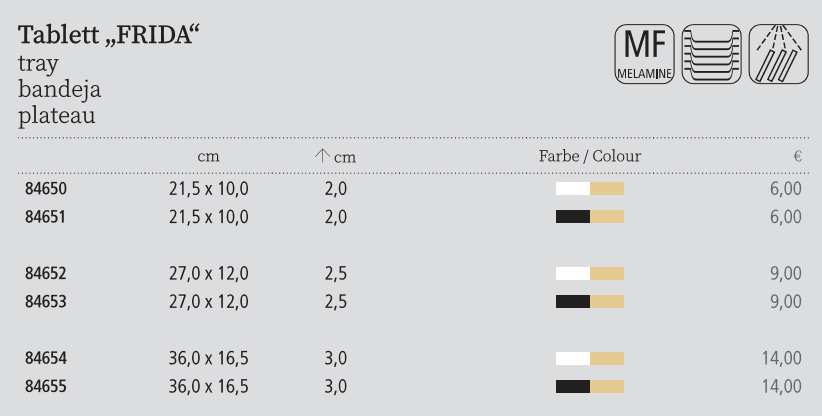
Task: Choose the white/beige swatch for article 84654
Action: tap(589, 358)
